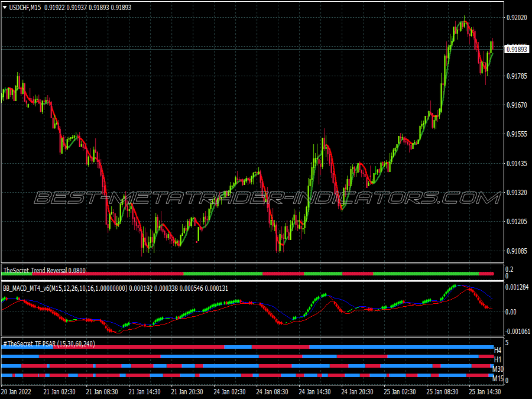532x399 pixels.
Task: Click the M15 timeframe row label
Action: [498, 379]
